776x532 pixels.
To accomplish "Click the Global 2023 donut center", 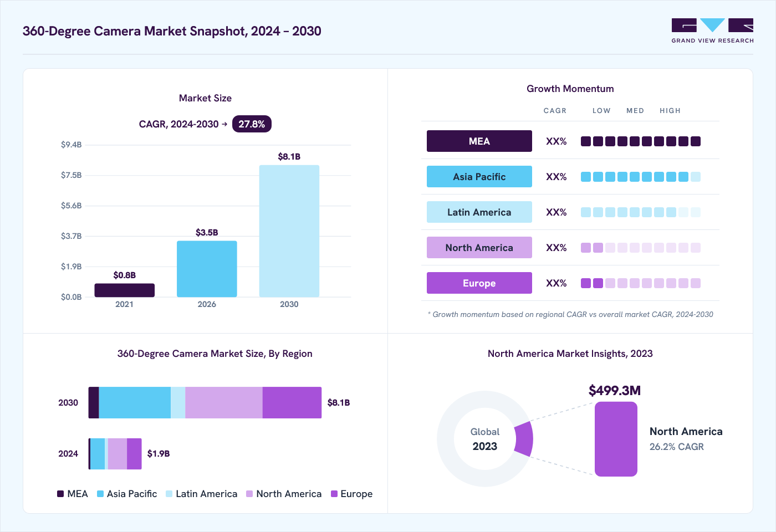I will tap(485, 439).
